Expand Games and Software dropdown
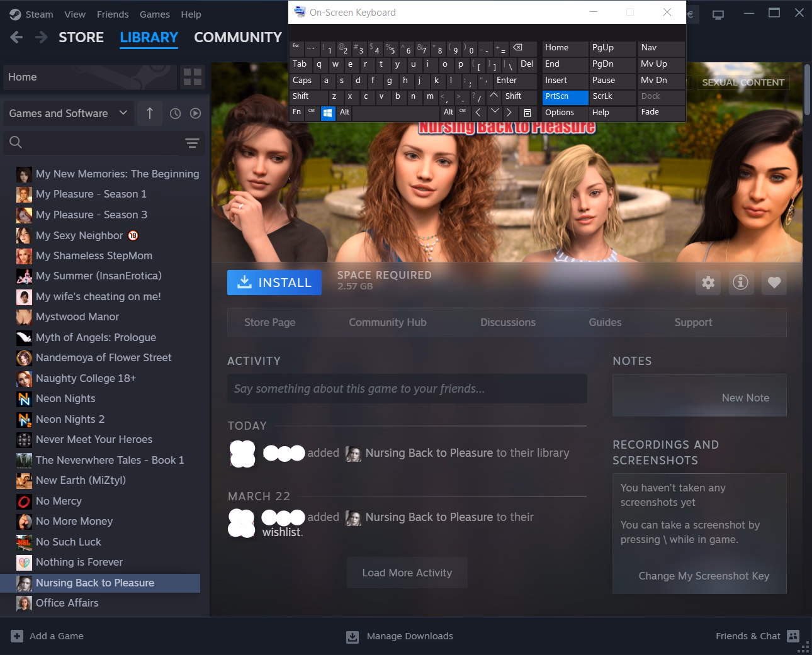812x655 pixels. coord(69,113)
